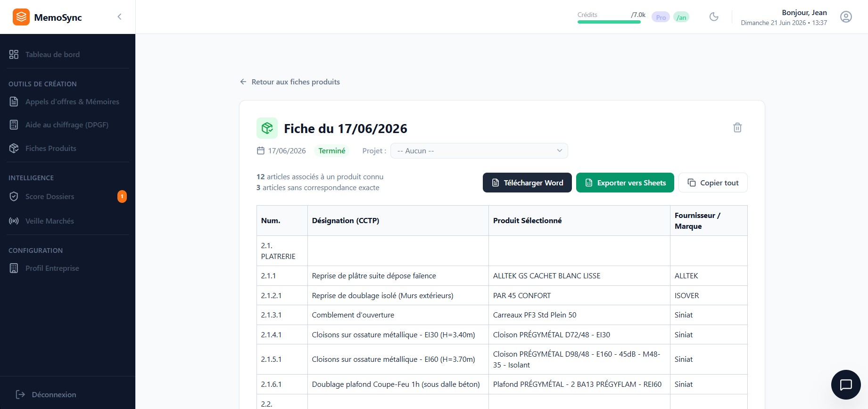Image resolution: width=868 pixels, height=409 pixels.
Task: Click the Télécharger Word button
Action: click(x=527, y=183)
